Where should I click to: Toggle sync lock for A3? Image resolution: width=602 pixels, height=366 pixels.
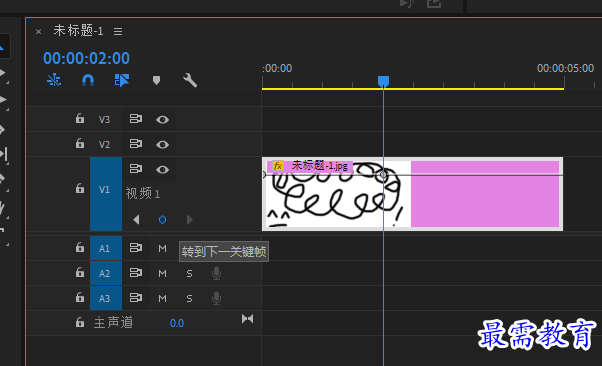tap(136, 298)
